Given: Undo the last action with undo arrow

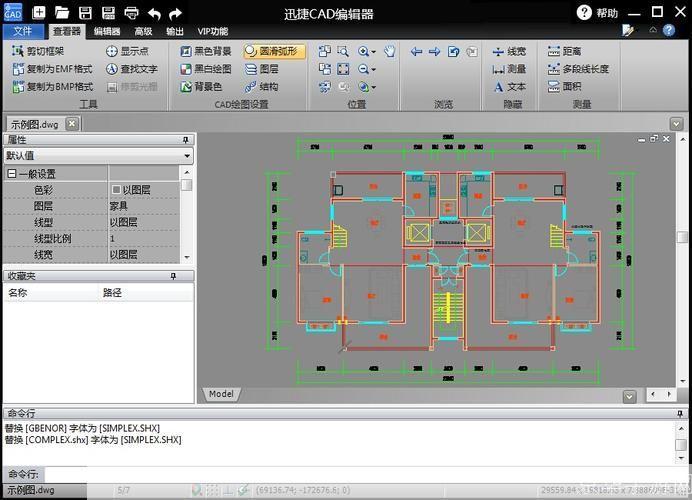Looking at the screenshot, I should pyautogui.click(x=154, y=14).
